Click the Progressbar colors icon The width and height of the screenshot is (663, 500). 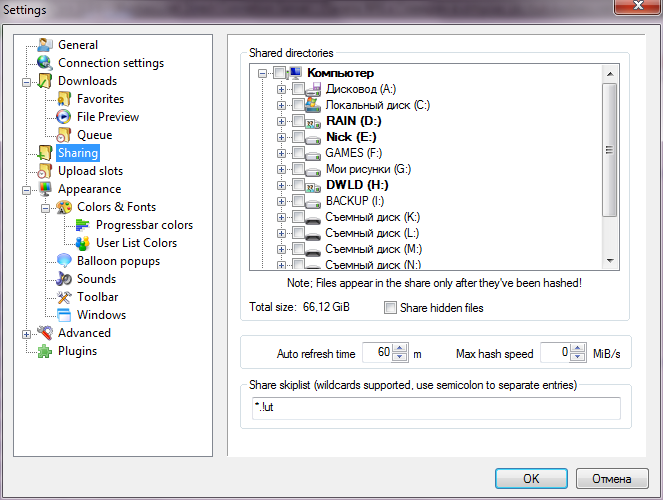coord(83,225)
